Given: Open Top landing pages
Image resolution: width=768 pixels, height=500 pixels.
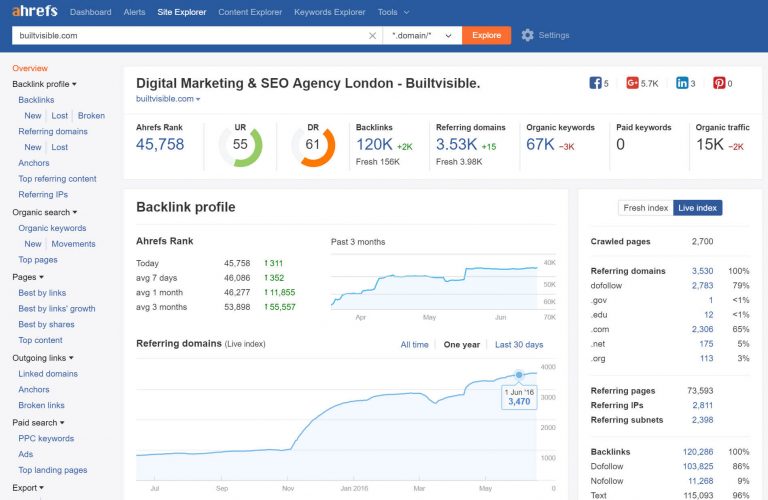Looking at the screenshot, I should (x=52, y=470).
